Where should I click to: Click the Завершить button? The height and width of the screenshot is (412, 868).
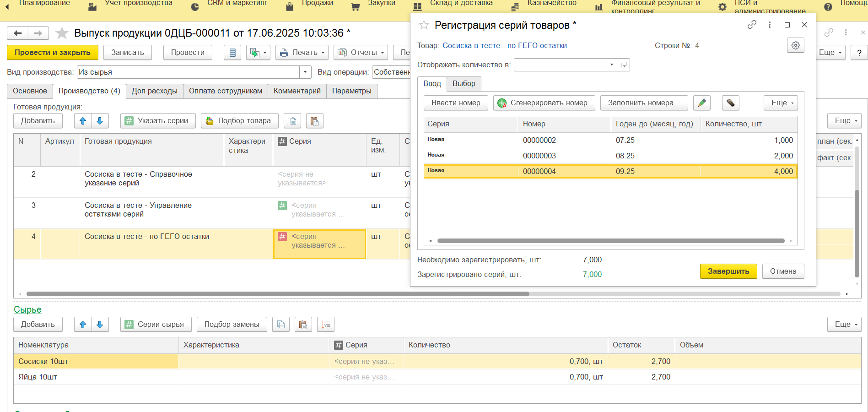[728, 271]
